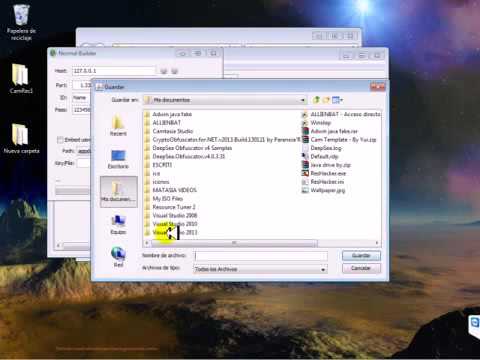
Task: Select the CryptoObfuscator for .NET folder
Action: 222,140
